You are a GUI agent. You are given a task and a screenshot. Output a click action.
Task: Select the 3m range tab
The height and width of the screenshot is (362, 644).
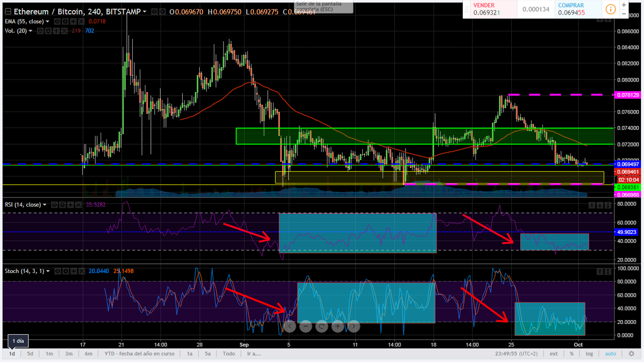coord(69,353)
